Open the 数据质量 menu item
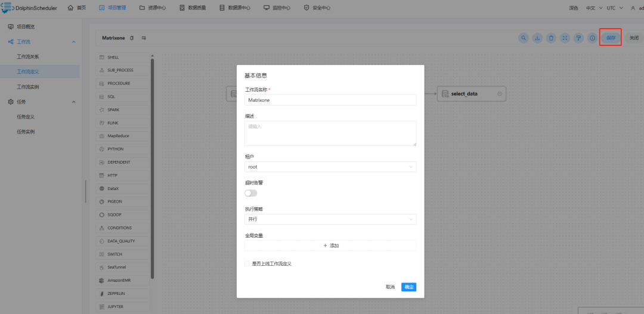The height and width of the screenshot is (314, 644). coord(193,8)
